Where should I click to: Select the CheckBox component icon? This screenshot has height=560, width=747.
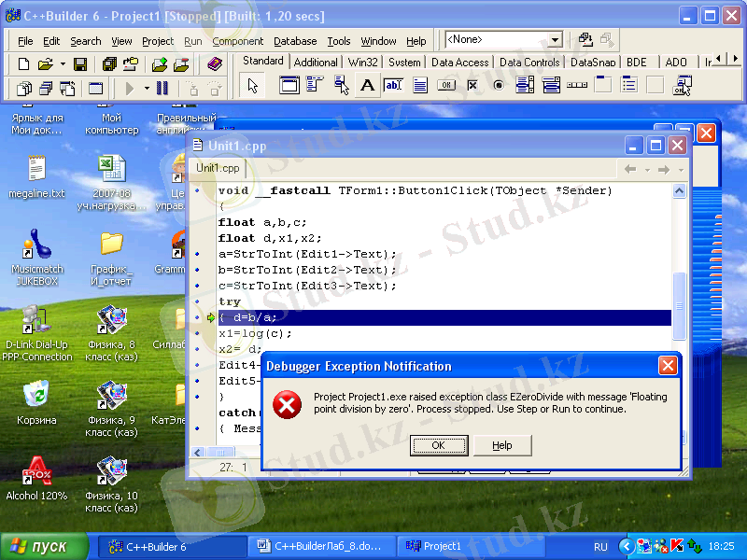tap(472, 86)
